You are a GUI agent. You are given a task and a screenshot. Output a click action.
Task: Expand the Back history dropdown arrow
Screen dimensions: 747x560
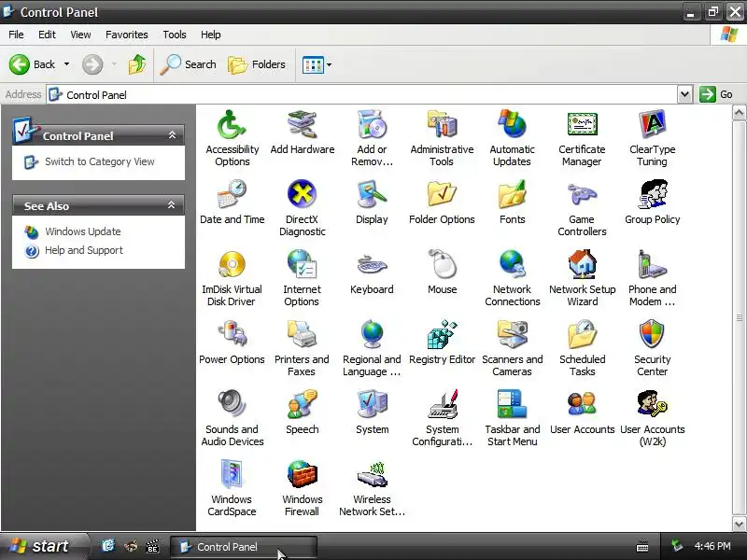coord(66,64)
